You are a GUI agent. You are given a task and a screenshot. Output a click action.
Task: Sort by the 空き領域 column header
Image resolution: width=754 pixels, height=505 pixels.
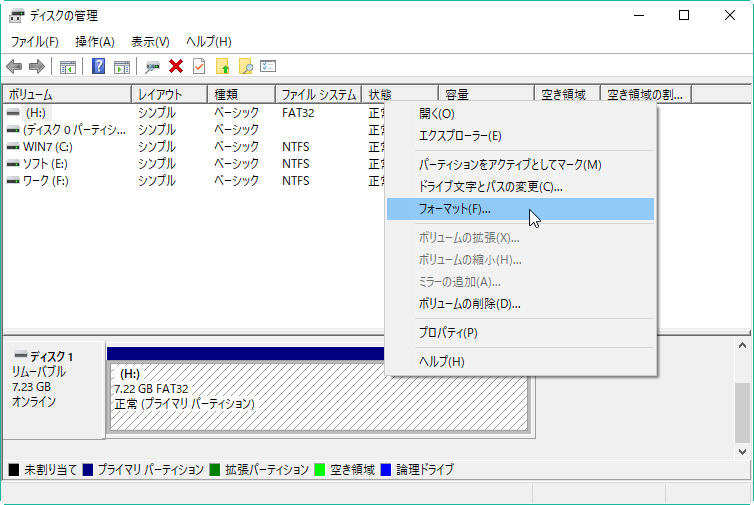[x=567, y=95]
